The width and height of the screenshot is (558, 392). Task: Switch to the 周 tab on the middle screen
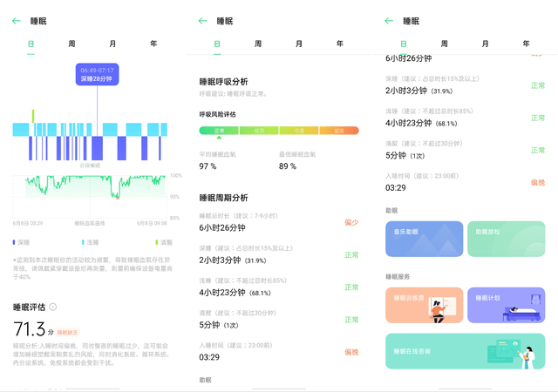pyautogui.click(x=258, y=44)
